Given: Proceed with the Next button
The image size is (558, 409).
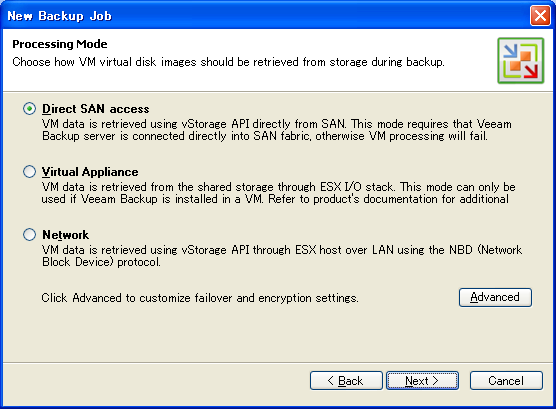Looking at the screenshot, I should pyautogui.click(x=422, y=381).
